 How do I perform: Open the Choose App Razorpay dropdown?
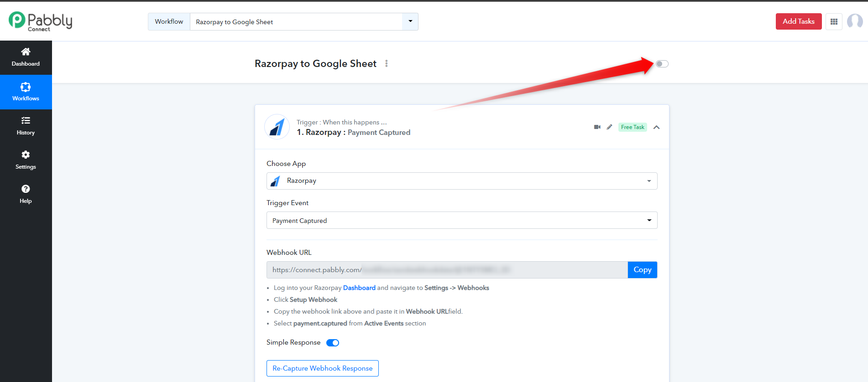coord(462,181)
